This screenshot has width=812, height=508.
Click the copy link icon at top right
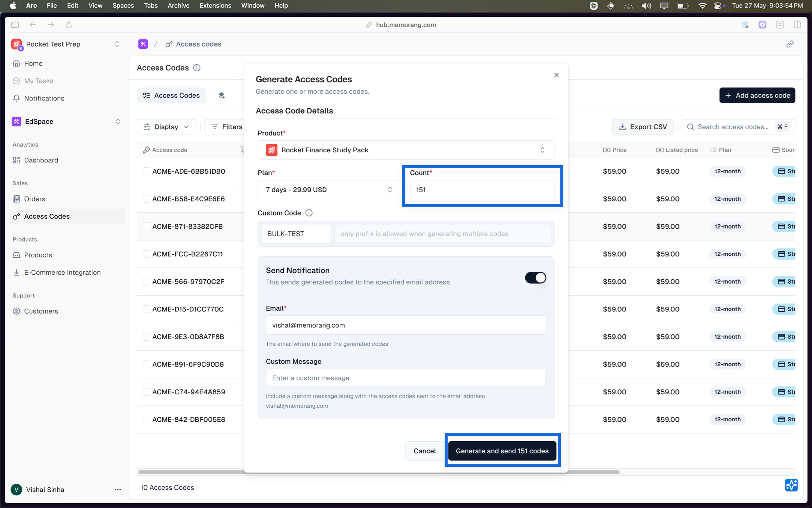coord(790,44)
